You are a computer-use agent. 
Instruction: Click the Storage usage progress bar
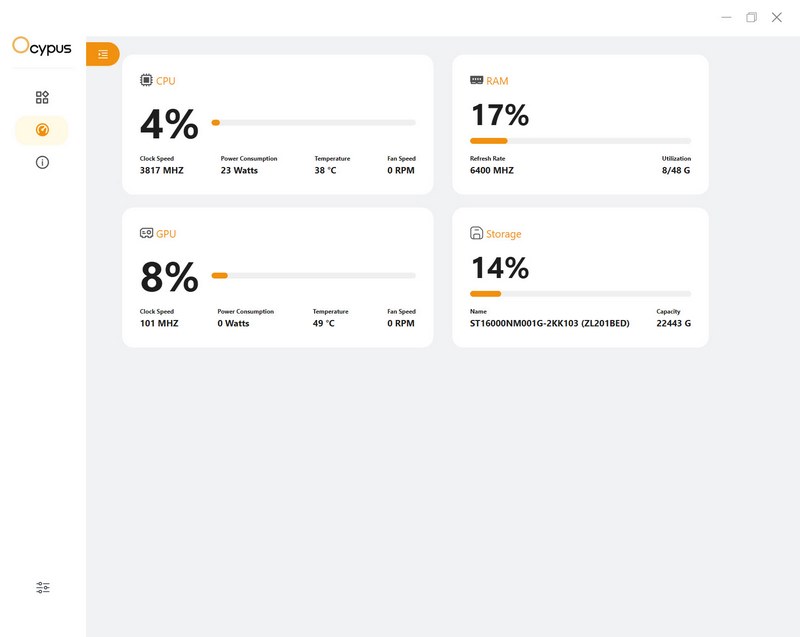(580, 294)
